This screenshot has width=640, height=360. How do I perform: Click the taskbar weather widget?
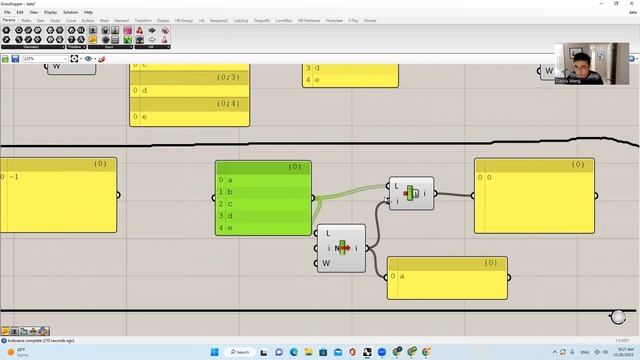point(17,352)
